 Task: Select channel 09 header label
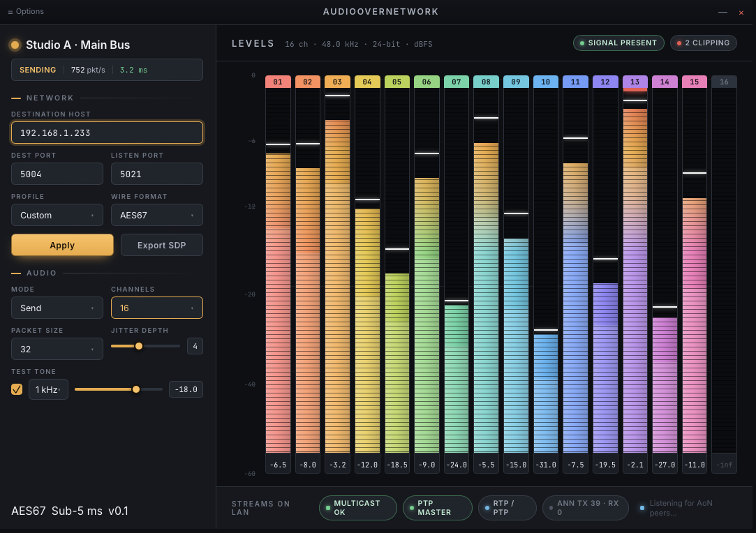516,82
